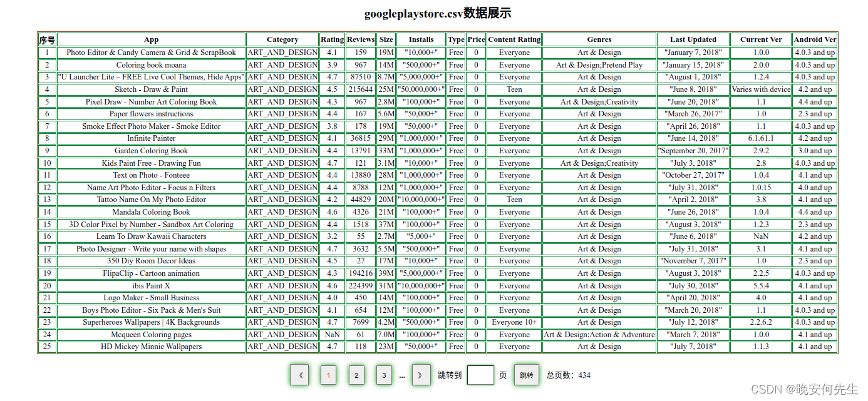This screenshot has height=401, width=868.
Task: Select 'U Launcher Lite' app cell
Action: point(152,77)
